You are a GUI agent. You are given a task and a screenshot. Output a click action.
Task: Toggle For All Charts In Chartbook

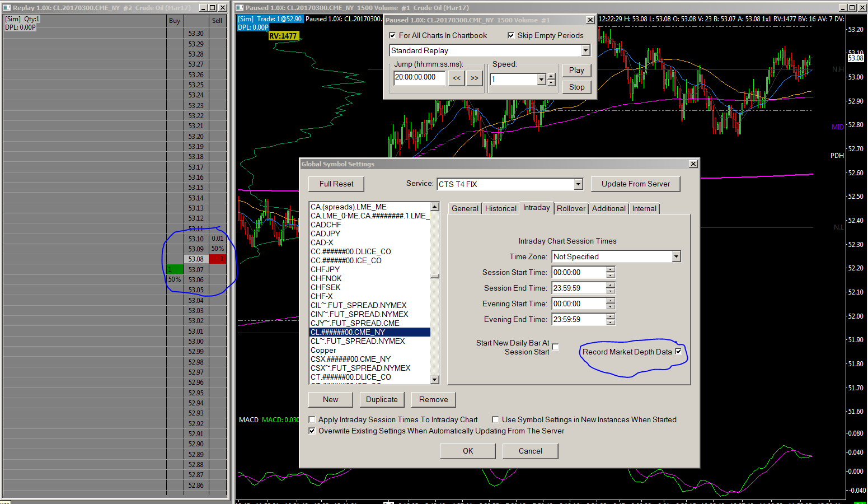point(392,35)
